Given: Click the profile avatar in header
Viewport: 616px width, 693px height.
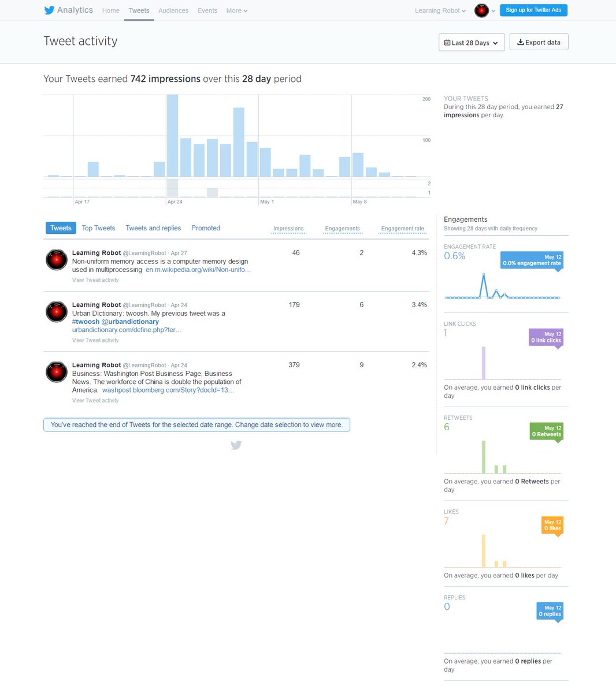Looking at the screenshot, I should [x=481, y=10].
